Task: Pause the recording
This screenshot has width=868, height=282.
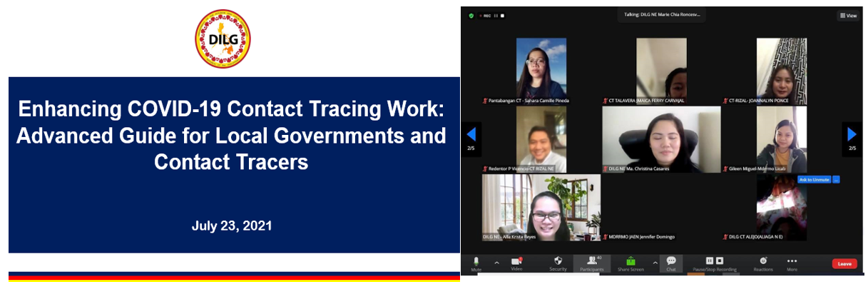Action: coord(710,261)
